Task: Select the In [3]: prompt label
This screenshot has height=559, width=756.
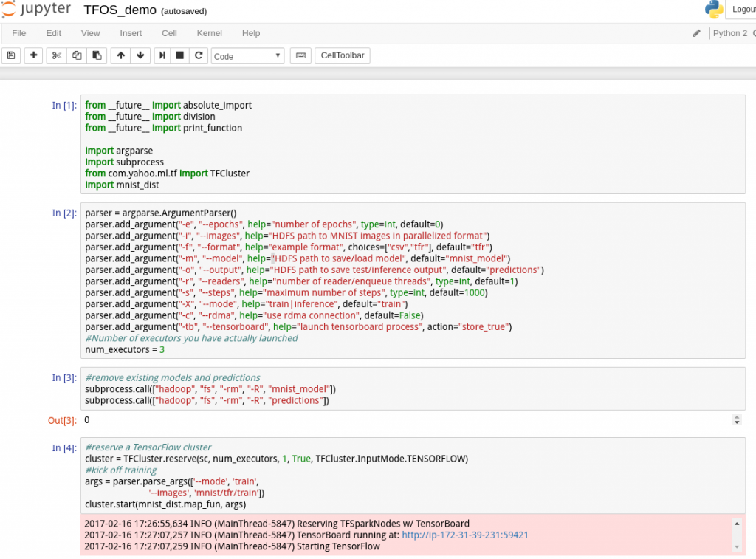Action: 64,377
